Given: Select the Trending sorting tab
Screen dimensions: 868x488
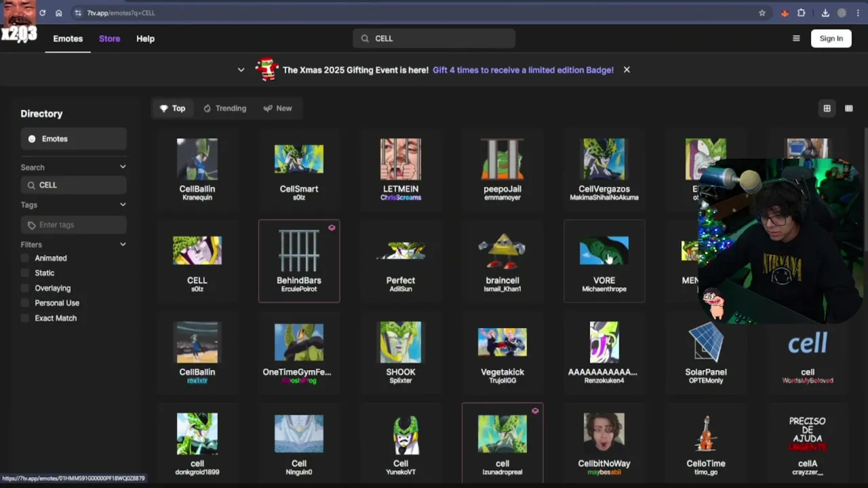Looking at the screenshot, I should coord(224,108).
